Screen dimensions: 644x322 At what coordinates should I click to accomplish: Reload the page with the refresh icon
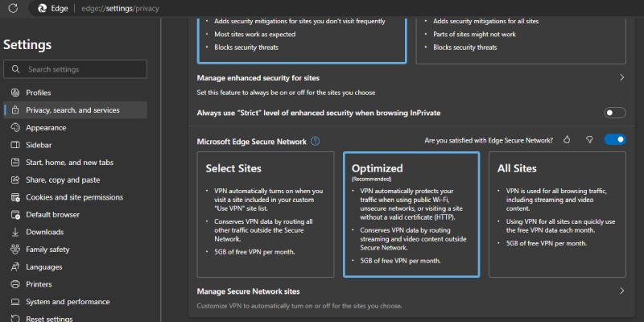pos(13,8)
